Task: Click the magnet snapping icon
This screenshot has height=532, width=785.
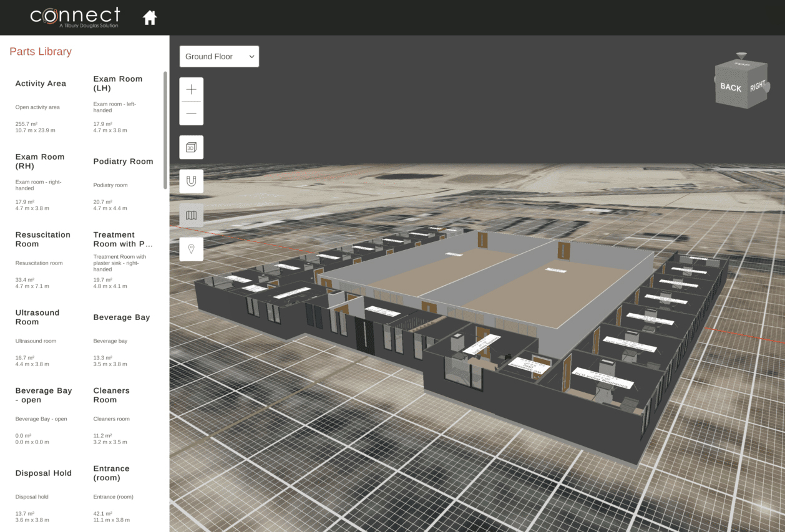Action: pyautogui.click(x=191, y=181)
